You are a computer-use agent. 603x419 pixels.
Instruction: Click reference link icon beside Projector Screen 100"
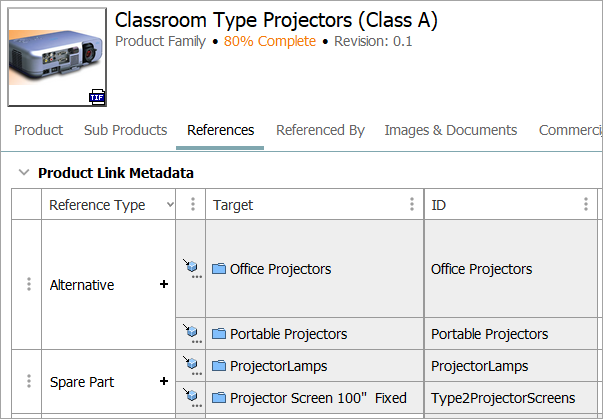[190, 398]
